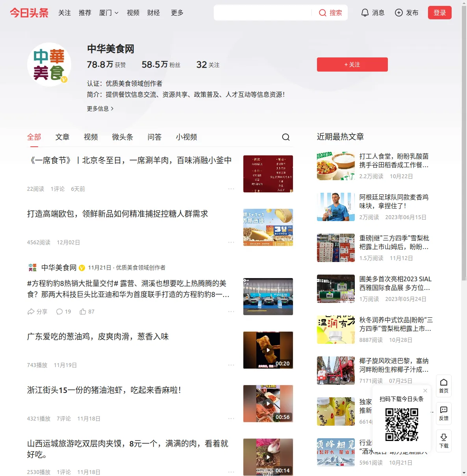Open the 更多 navigation menu
Screen dimensions: 467x476
177,13
